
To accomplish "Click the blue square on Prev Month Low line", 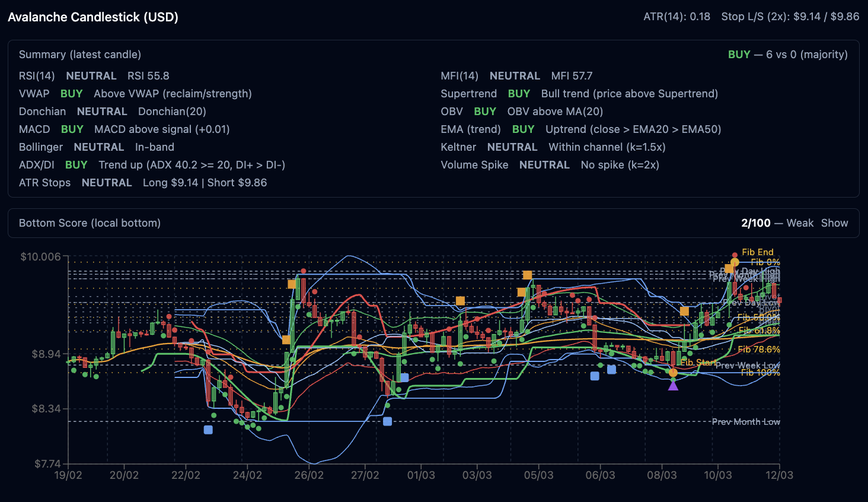I will (387, 421).
